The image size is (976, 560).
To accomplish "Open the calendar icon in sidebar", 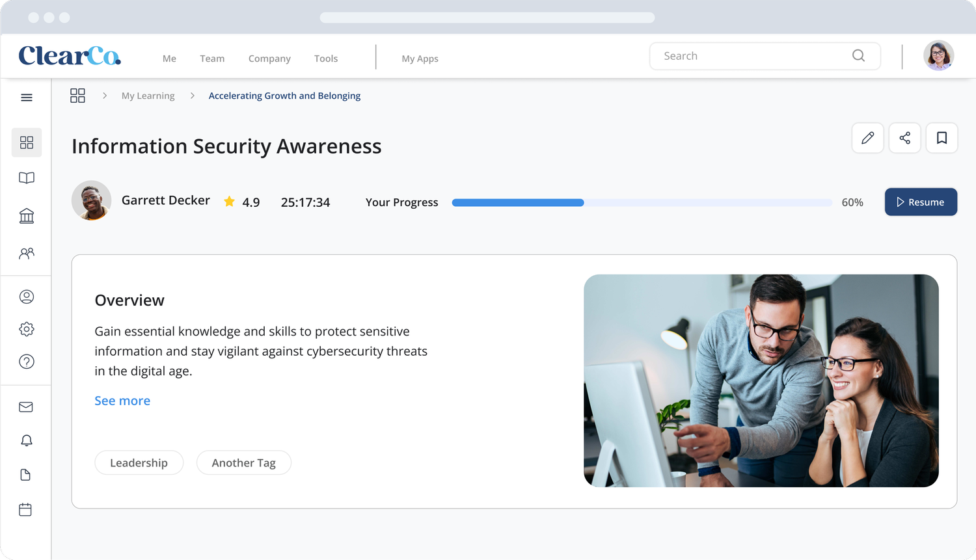I will [x=25, y=509].
